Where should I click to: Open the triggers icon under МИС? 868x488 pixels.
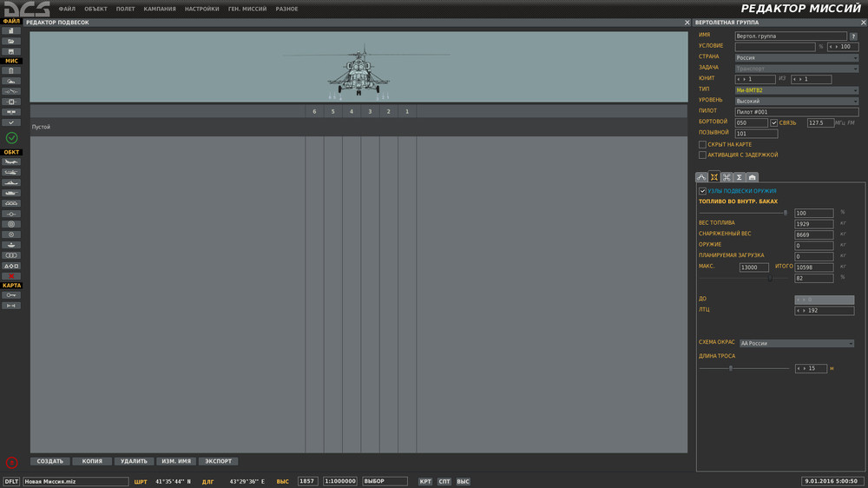[11, 91]
